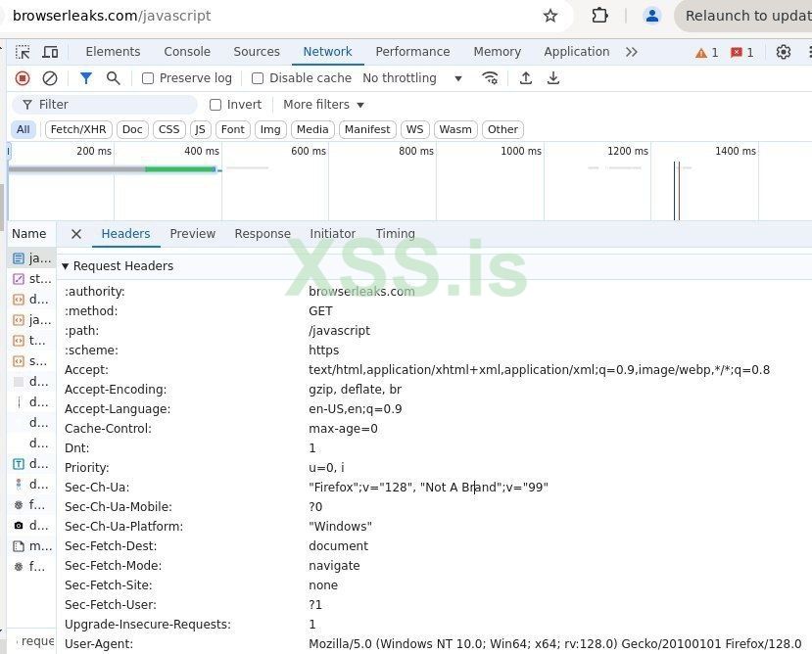Image resolution: width=812 pixels, height=654 pixels.
Task: Show more DevTools tabs with the chevron
Action: coord(631,52)
